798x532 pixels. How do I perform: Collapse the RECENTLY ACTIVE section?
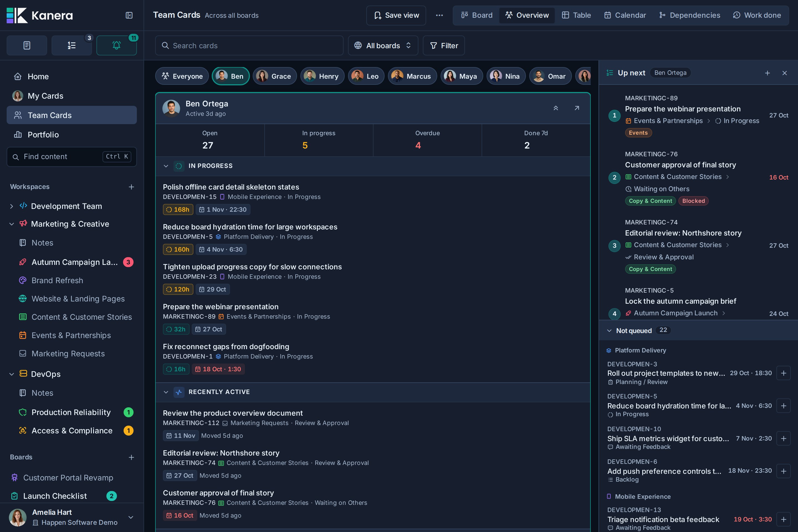coord(166,392)
